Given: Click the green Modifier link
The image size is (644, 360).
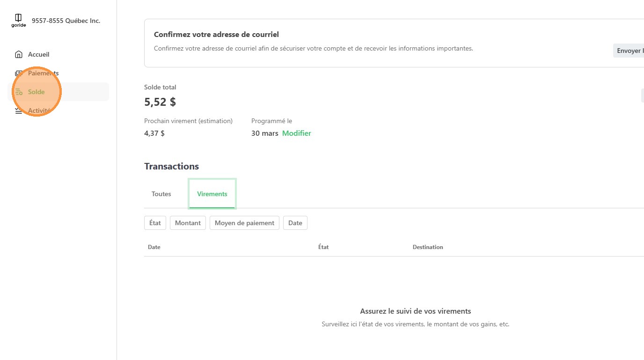Looking at the screenshot, I should (x=296, y=133).
